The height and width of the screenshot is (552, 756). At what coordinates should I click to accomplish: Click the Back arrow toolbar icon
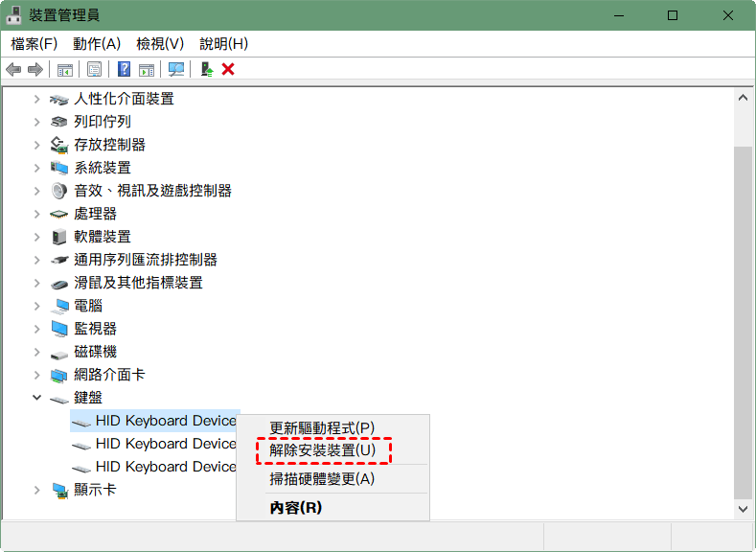point(13,69)
